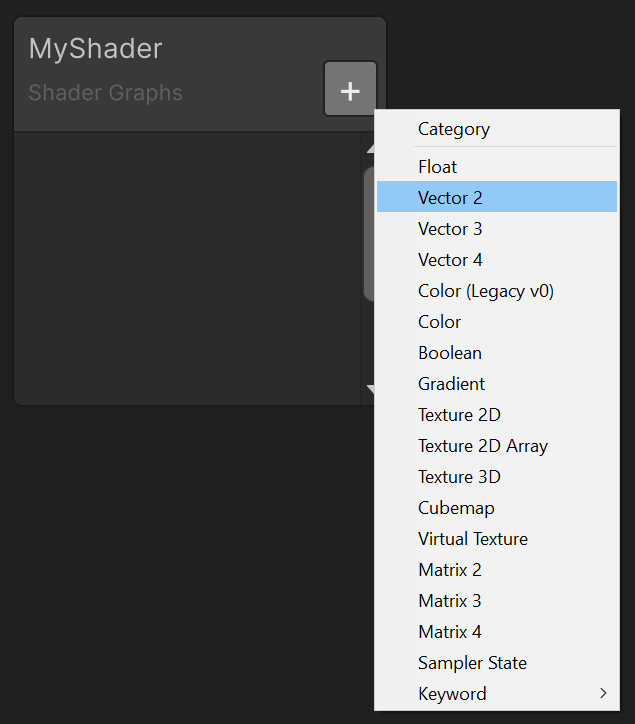Add a Vector 3 property
635x724 pixels.
[450, 229]
